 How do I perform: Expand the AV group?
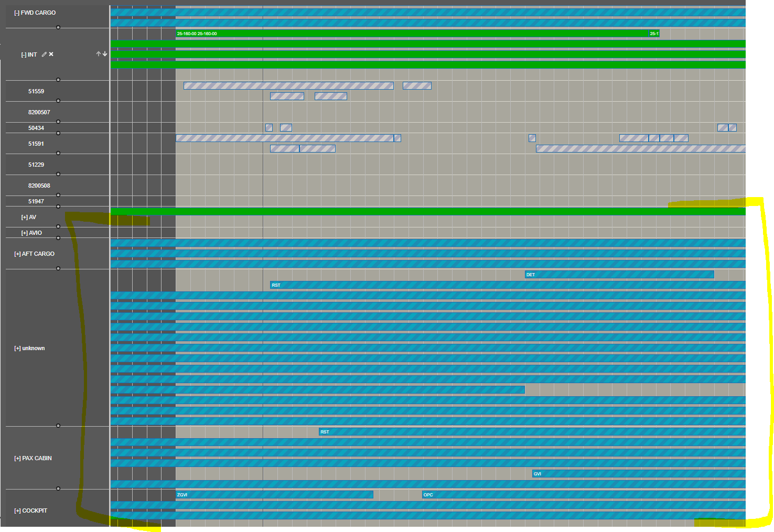[24, 216]
